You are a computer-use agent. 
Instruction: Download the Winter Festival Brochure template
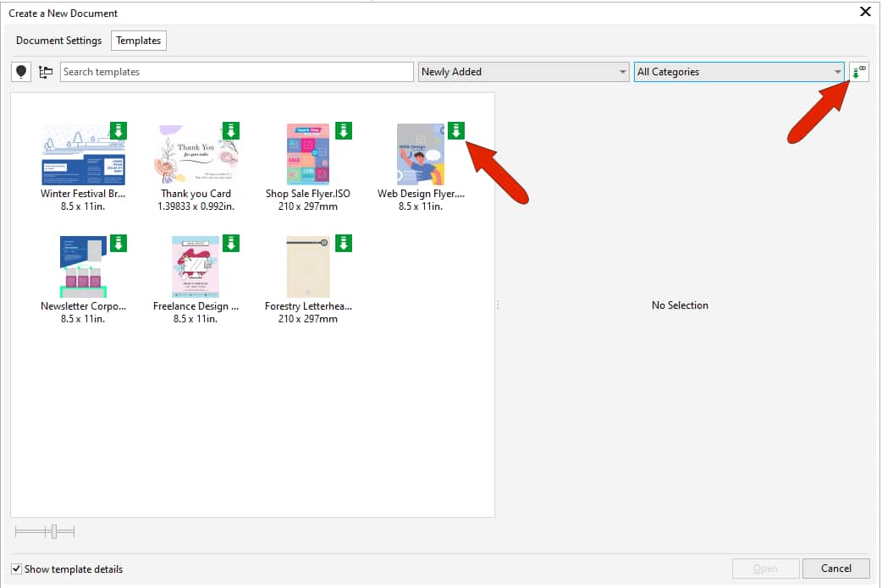pos(118,130)
